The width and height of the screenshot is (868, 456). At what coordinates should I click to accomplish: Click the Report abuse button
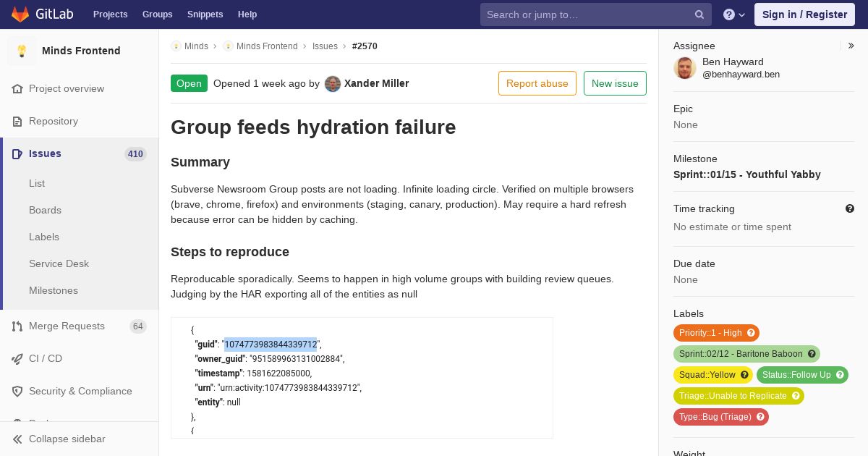click(537, 83)
